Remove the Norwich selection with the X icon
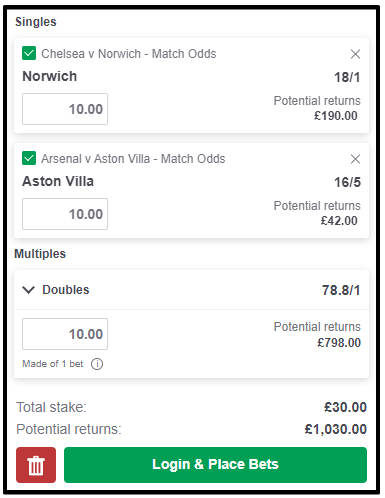This screenshot has width=385, height=498. click(355, 54)
